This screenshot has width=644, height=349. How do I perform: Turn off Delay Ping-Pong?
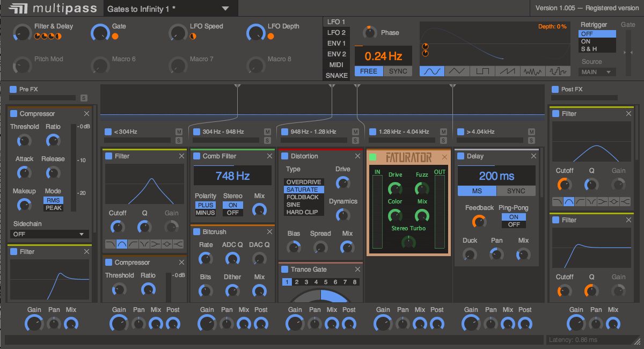(514, 224)
